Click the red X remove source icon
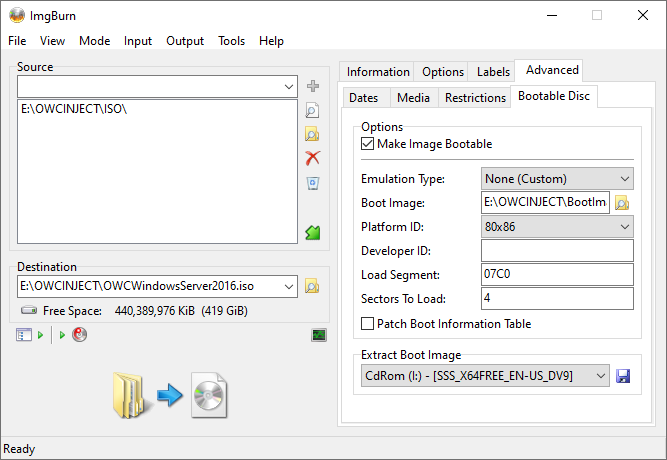 click(313, 158)
